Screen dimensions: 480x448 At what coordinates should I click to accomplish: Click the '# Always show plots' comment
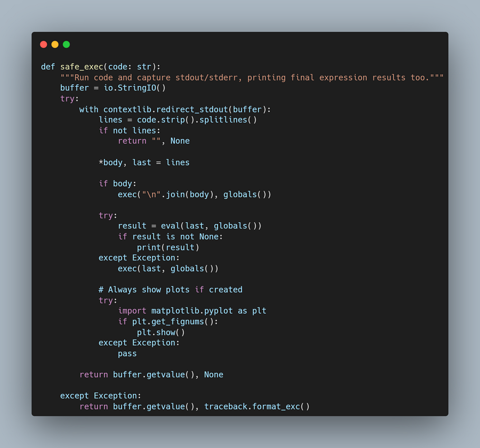171,289
